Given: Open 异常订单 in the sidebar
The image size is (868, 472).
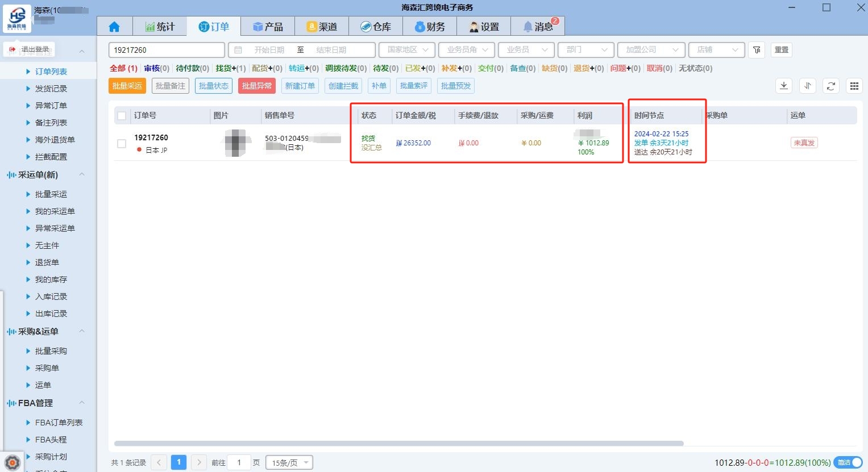Looking at the screenshot, I should pyautogui.click(x=51, y=106).
